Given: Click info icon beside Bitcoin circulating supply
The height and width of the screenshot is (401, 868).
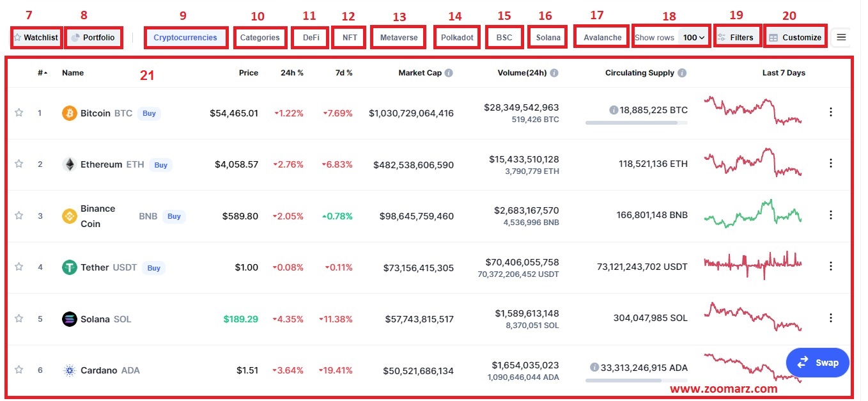Looking at the screenshot, I should [614, 110].
